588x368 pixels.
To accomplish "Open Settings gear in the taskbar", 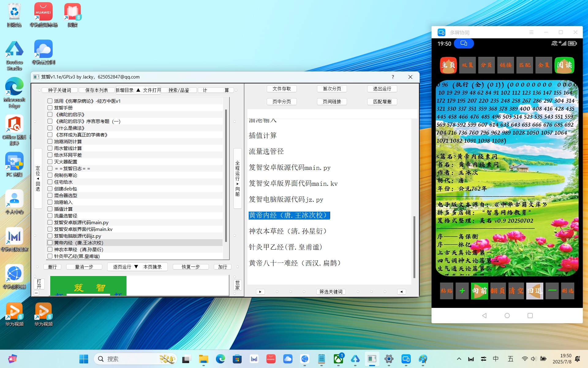I will [x=389, y=359].
